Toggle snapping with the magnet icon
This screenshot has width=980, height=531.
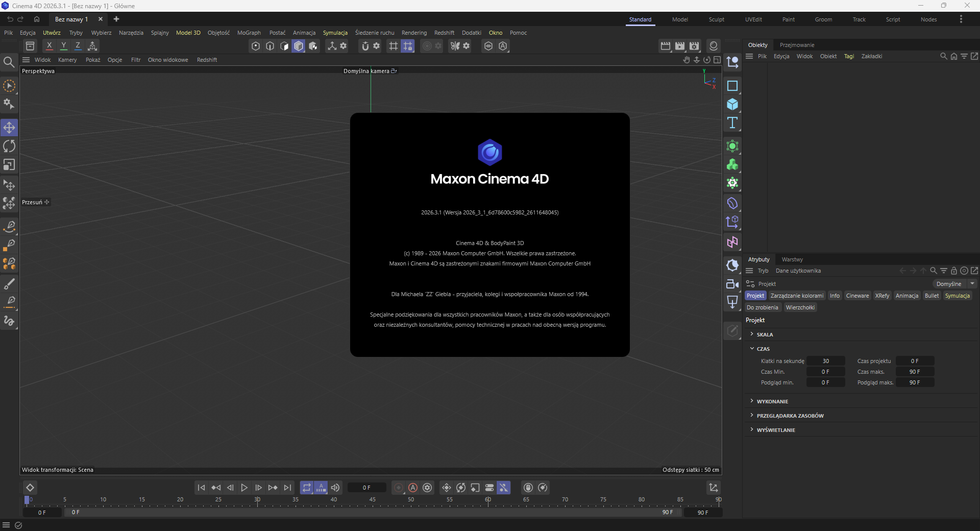pos(365,46)
